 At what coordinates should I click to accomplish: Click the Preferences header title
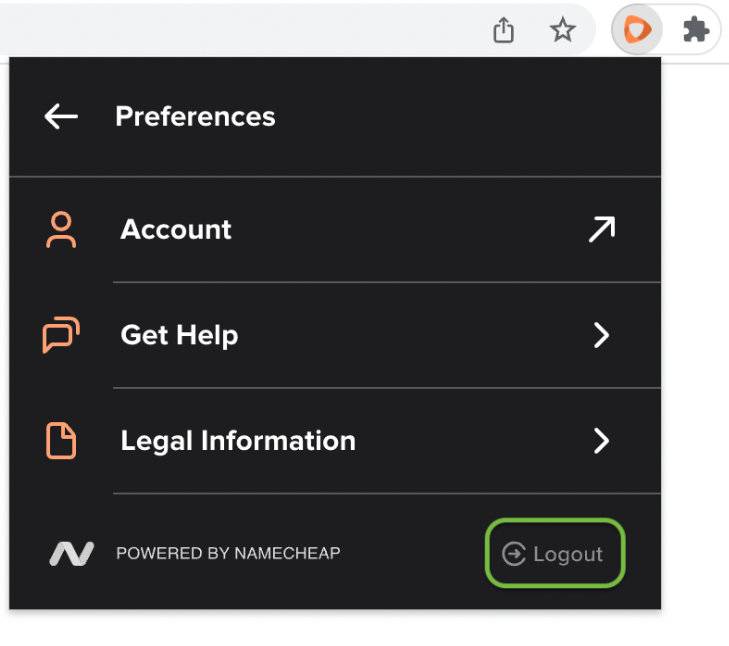pos(195,116)
